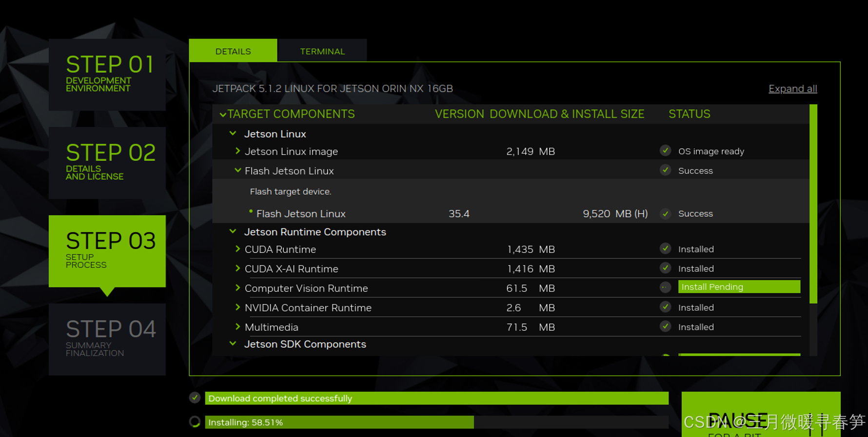Screen dimensions: 868x437
Task: Switch to the TERMINAL tab
Action: pyautogui.click(x=322, y=51)
